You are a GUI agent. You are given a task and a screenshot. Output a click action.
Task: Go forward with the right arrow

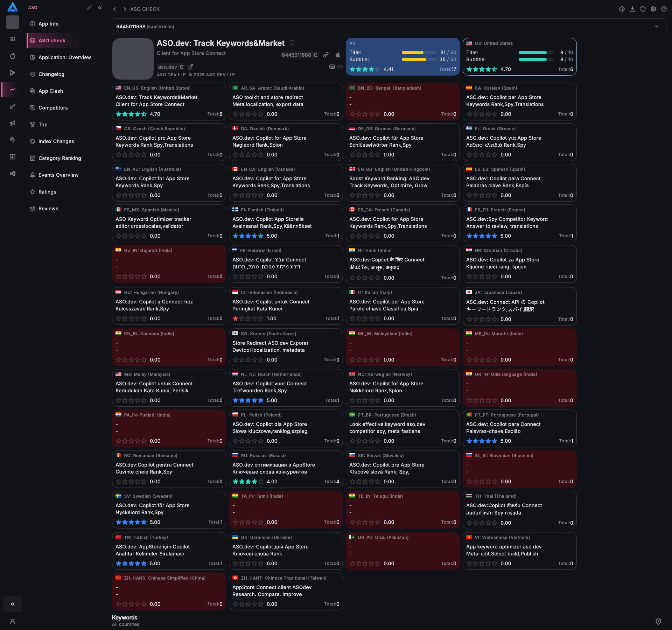tap(125, 9)
